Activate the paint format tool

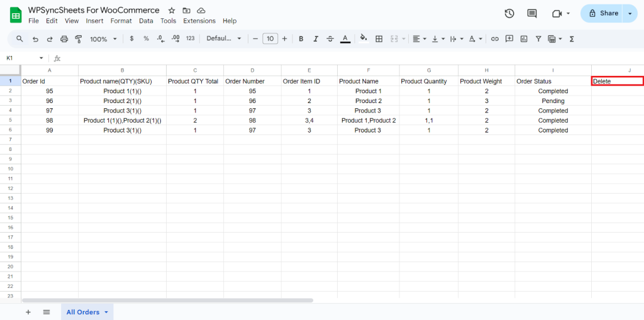coord(79,39)
